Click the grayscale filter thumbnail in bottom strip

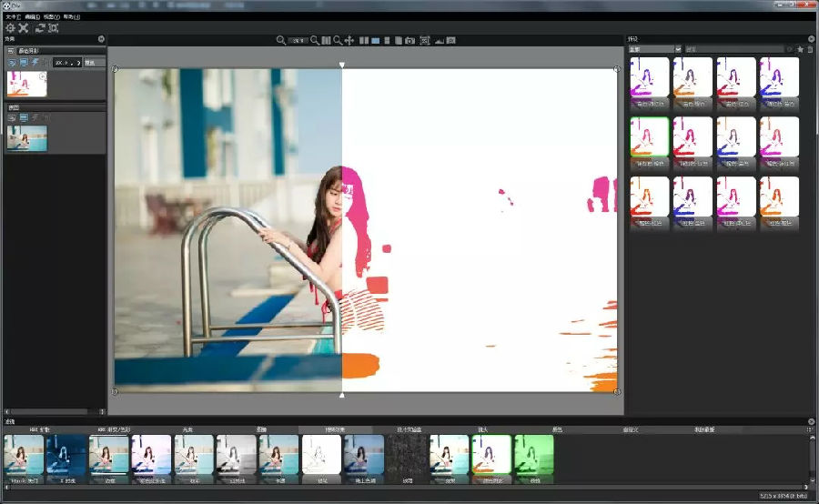[237, 455]
